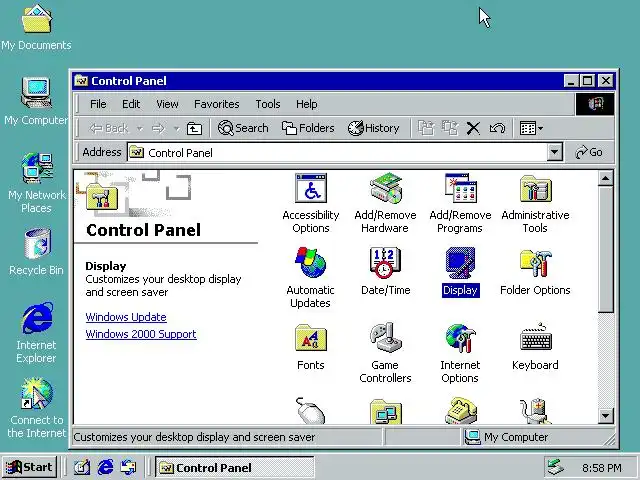Screen dimensions: 640x480
Task: Open the Favorites menu
Action: coord(217,104)
